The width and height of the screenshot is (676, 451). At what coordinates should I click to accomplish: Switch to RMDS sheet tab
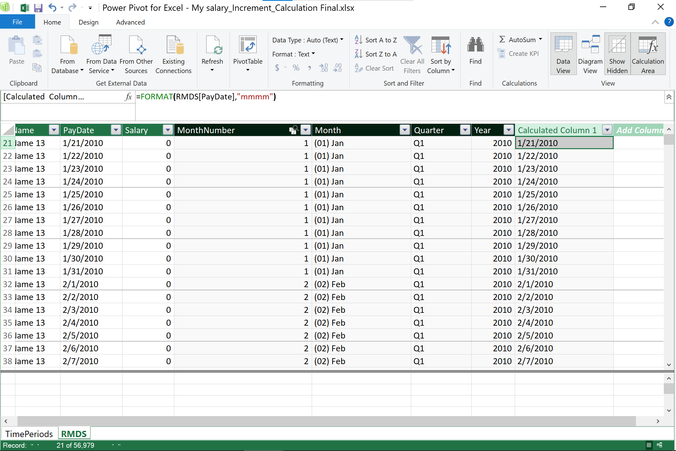[x=74, y=434]
